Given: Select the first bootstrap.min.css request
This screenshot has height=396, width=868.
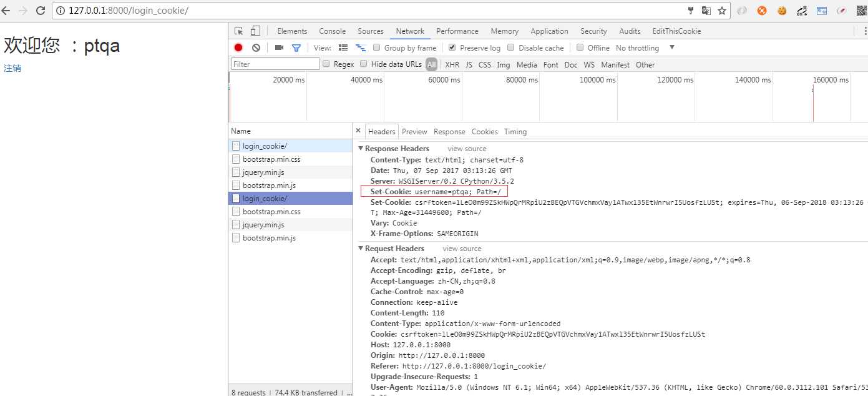Looking at the screenshot, I should click(291, 159).
